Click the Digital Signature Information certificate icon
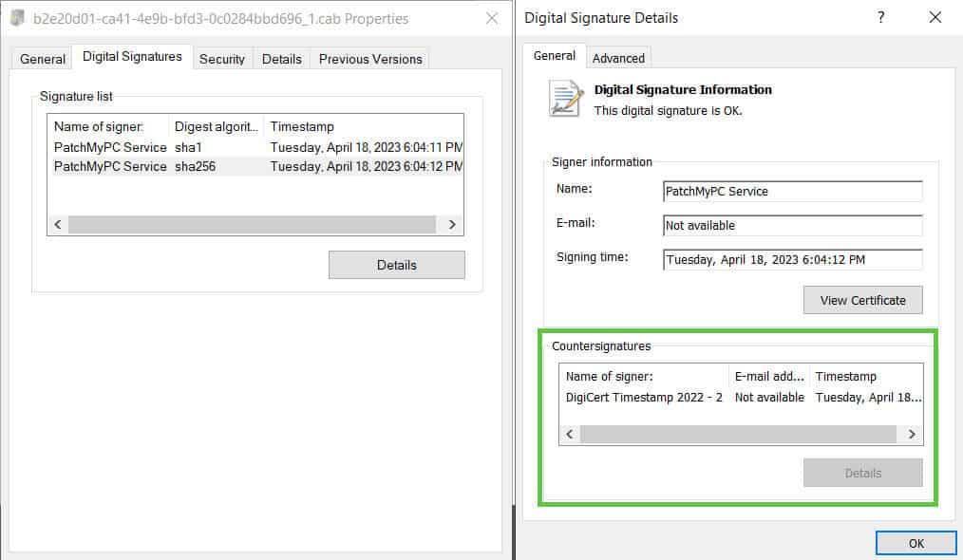The height and width of the screenshot is (560, 963). [x=566, y=99]
